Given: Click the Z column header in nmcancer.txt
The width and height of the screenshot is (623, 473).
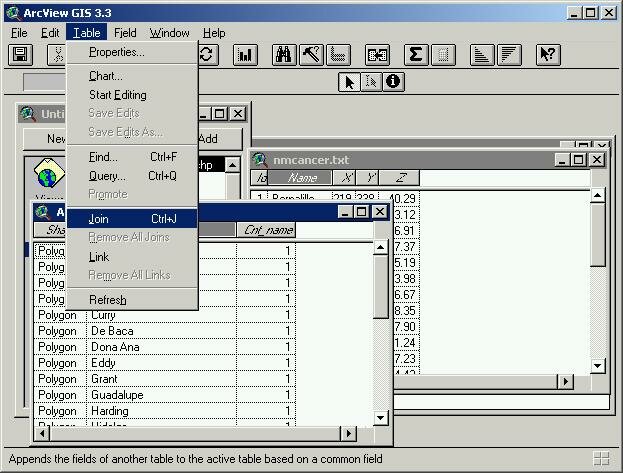Looking at the screenshot, I should click(399, 177).
